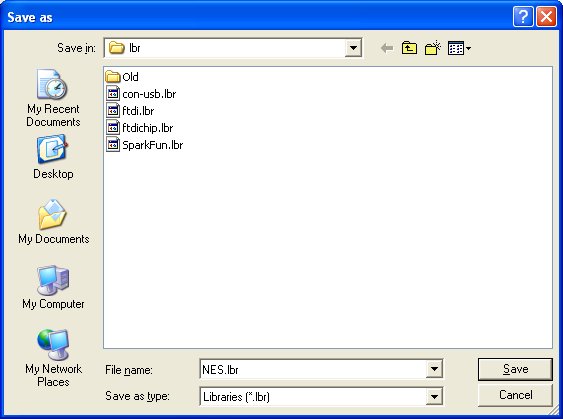Create a new folder with toolbar icon
The width and height of the screenshot is (563, 419).
click(433, 48)
